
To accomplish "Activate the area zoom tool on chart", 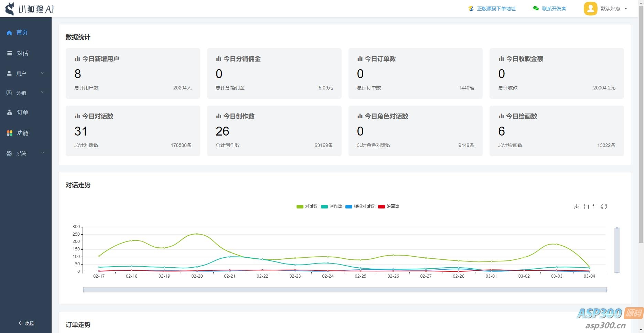I will click(x=586, y=207).
